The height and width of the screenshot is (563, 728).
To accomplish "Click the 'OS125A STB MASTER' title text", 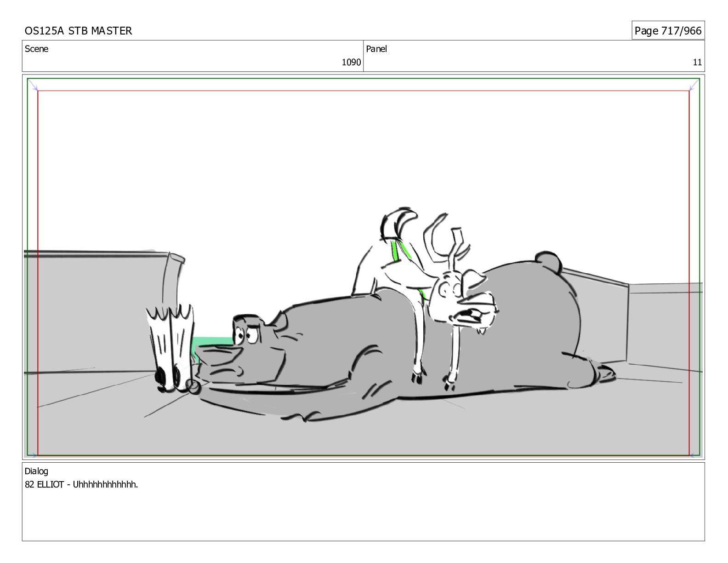I will [78, 31].
